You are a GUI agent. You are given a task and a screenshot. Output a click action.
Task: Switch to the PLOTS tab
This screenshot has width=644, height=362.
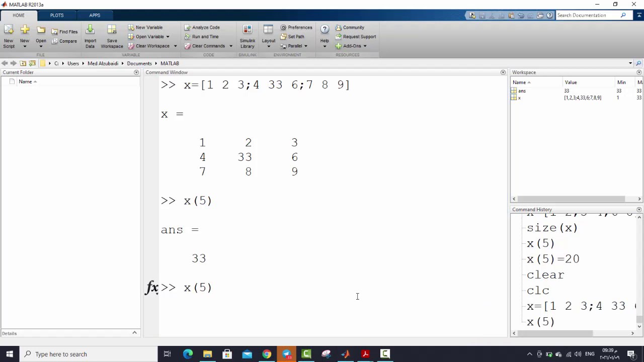[x=57, y=15]
